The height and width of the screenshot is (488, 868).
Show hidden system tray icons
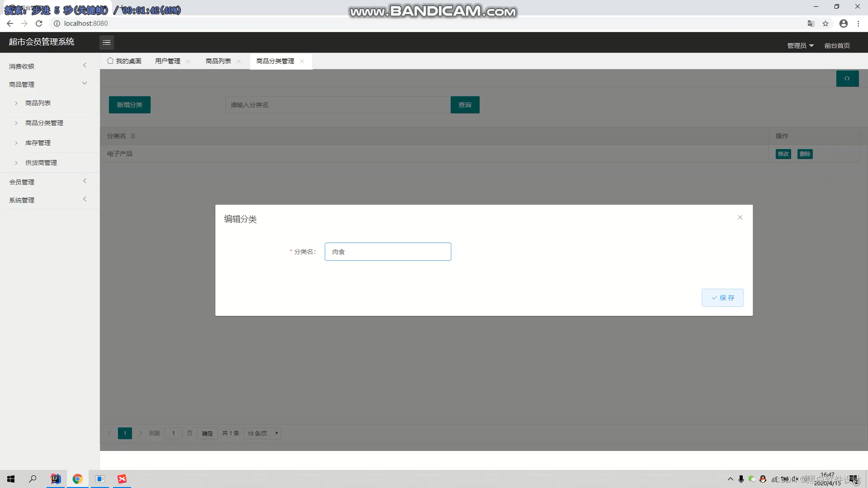(x=730, y=479)
